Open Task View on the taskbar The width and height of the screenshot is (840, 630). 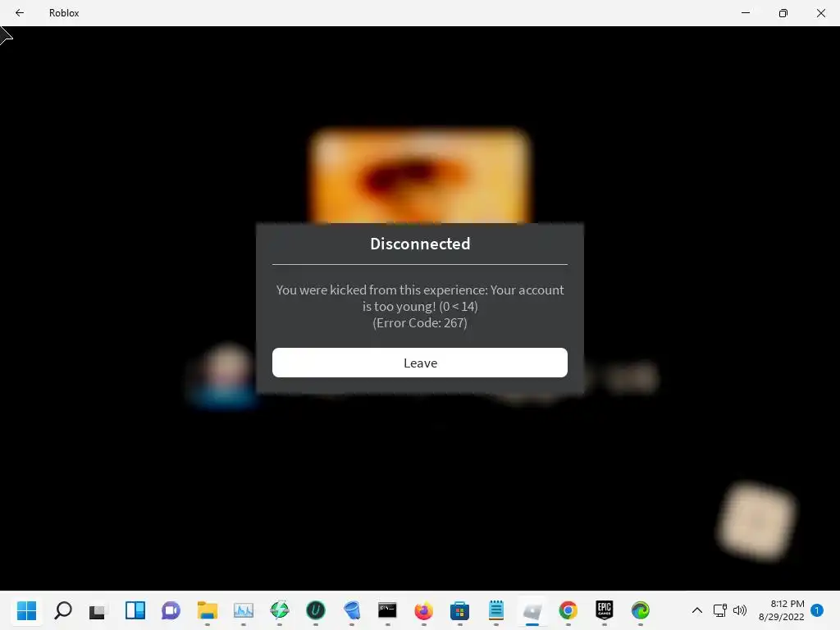pyautogui.click(x=98, y=610)
